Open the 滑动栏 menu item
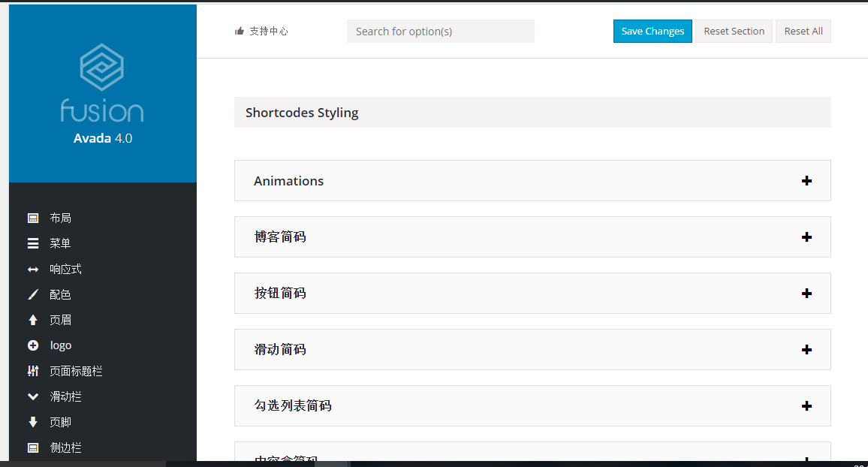This screenshot has width=868, height=467. [65, 396]
